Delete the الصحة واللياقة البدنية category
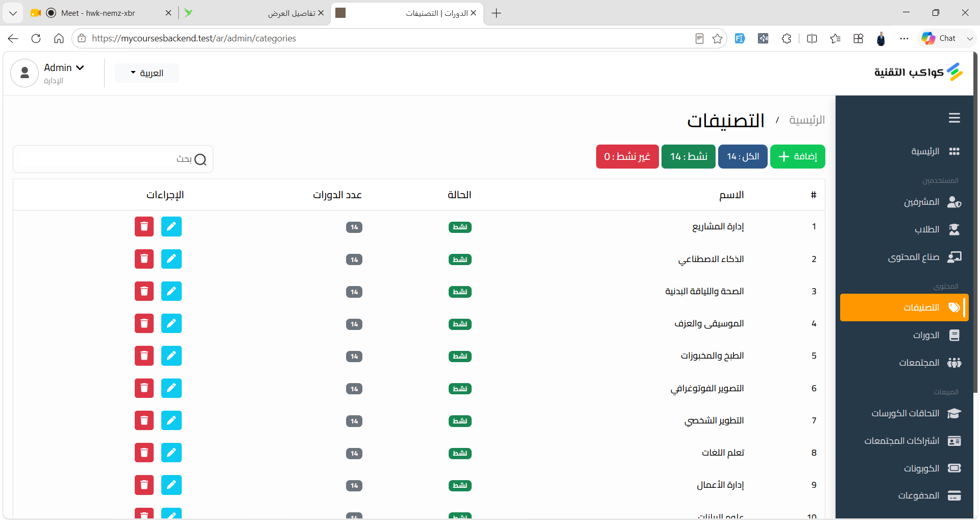This screenshot has width=980, height=521. (144, 291)
